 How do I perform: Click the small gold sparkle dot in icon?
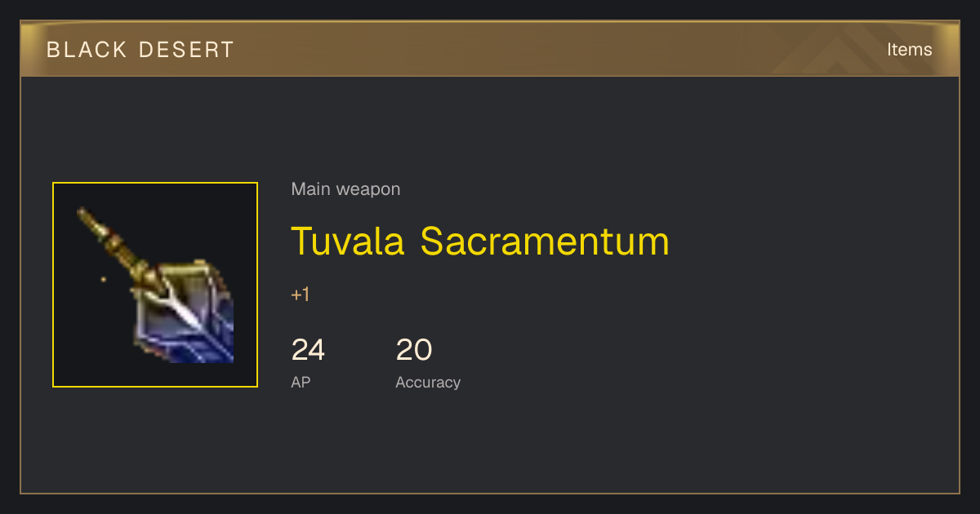pyautogui.click(x=103, y=280)
